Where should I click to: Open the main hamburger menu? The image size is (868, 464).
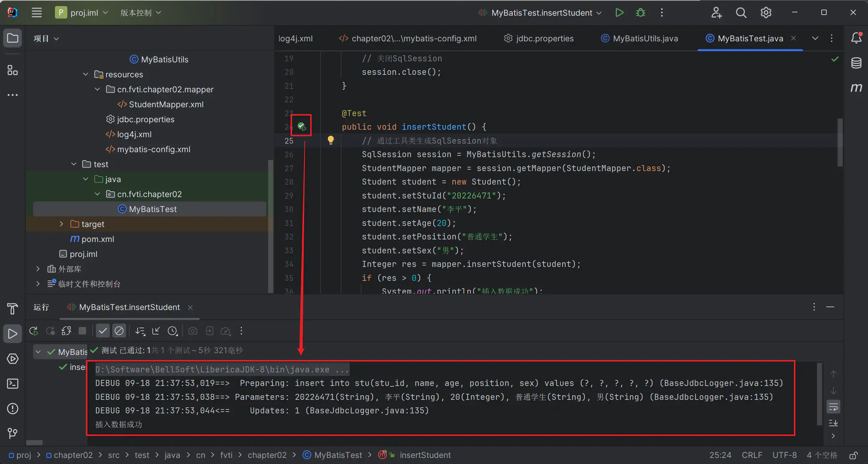(x=37, y=13)
